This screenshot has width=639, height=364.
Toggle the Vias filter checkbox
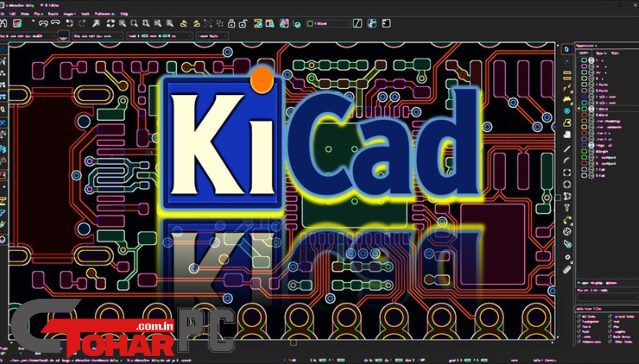point(610,326)
